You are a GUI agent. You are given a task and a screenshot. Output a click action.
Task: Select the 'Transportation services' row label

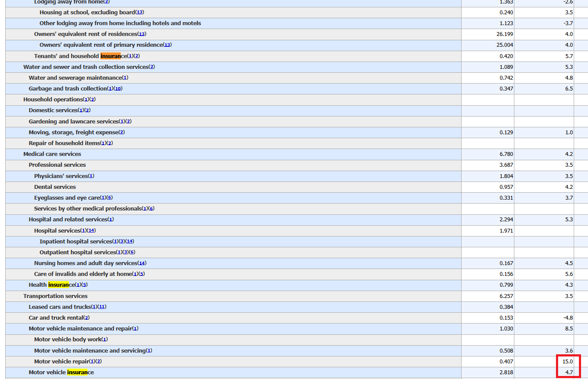point(55,296)
